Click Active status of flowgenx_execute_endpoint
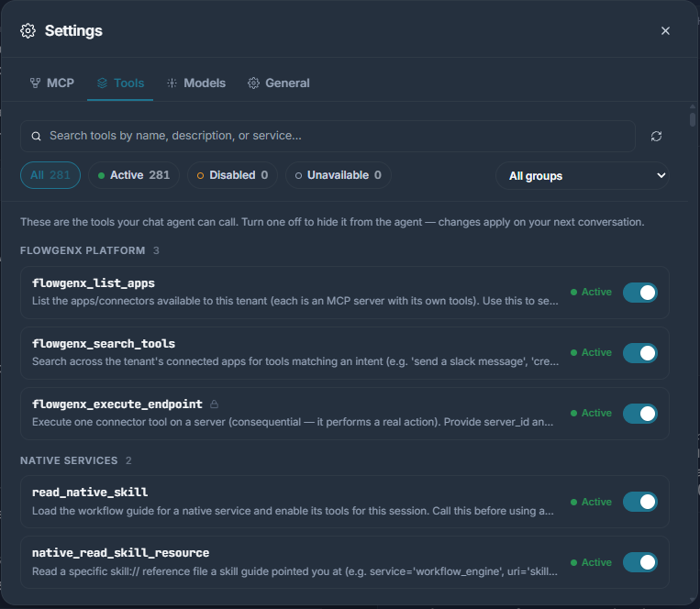Image resolution: width=700 pixels, height=609 pixels. tap(591, 413)
